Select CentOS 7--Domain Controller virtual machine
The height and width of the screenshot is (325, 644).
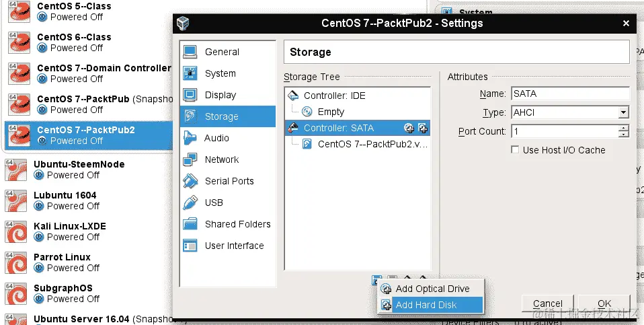pyautogui.click(x=88, y=73)
